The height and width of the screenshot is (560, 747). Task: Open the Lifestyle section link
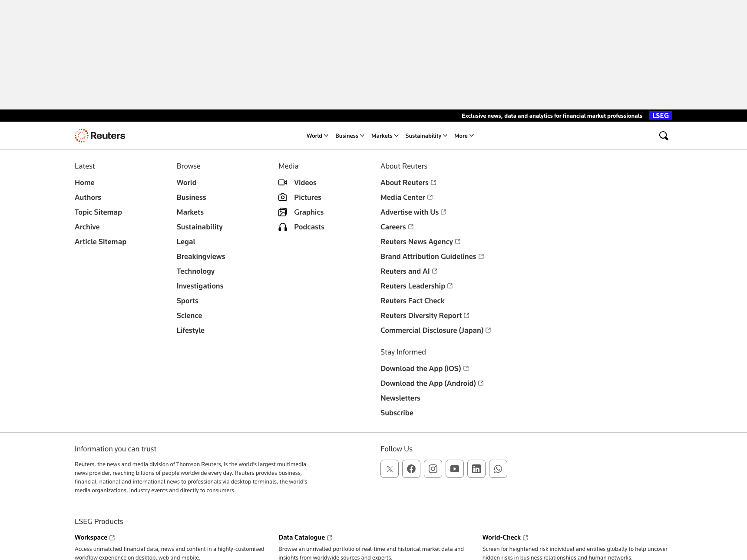[191, 330]
